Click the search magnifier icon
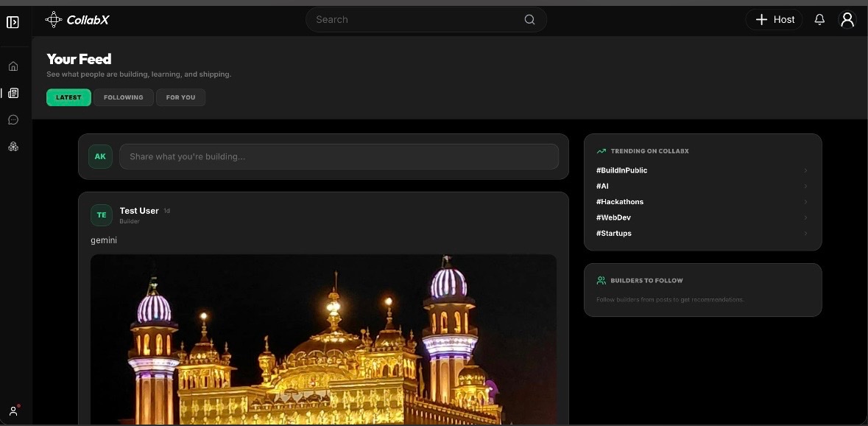The height and width of the screenshot is (426, 868). click(x=530, y=20)
